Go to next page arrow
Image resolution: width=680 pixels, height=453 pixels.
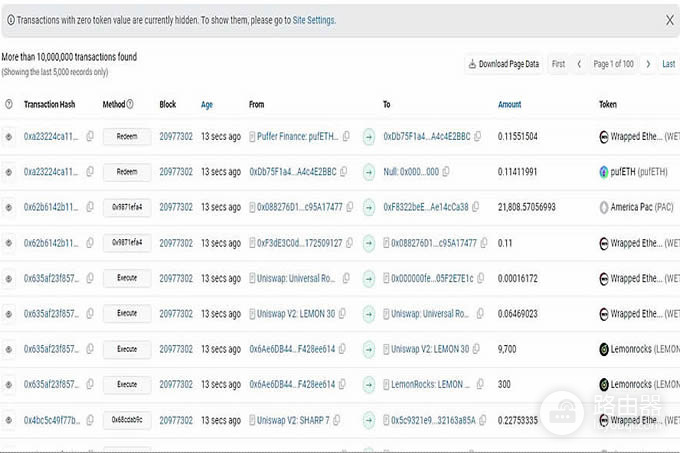point(648,64)
